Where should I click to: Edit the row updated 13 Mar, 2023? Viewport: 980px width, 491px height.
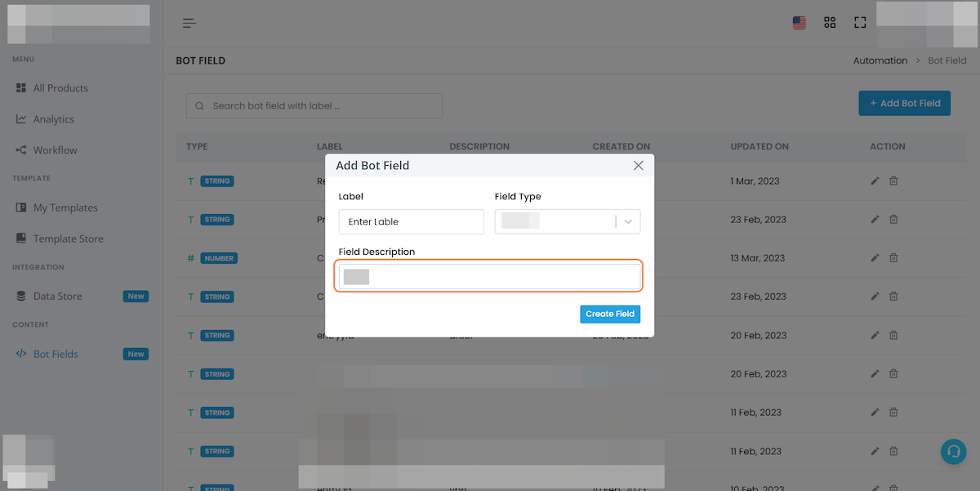pos(875,258)
